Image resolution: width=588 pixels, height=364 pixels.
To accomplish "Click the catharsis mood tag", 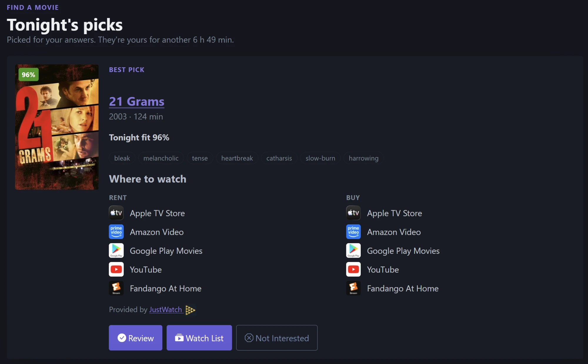I will click(279, 158).
